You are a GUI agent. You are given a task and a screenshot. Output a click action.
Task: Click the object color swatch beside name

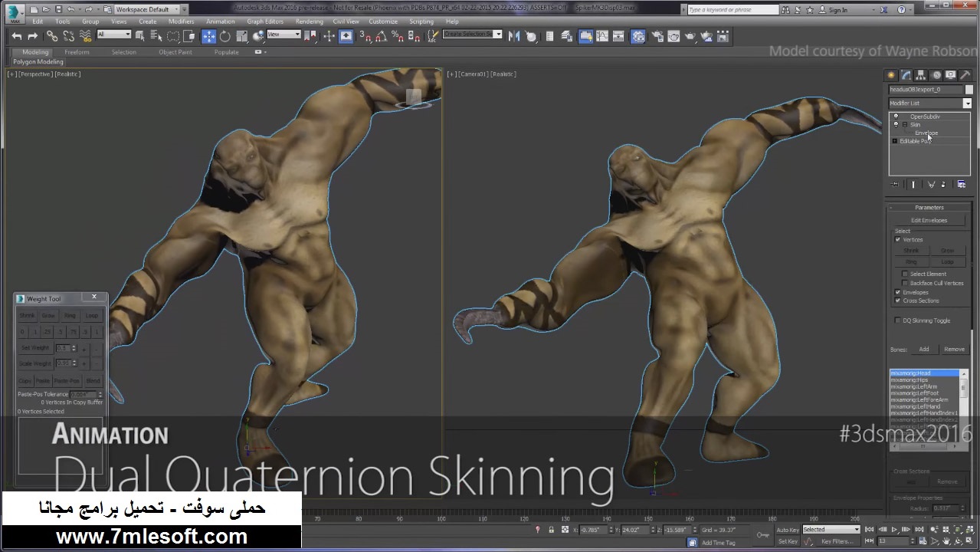[x=969, y=90]
